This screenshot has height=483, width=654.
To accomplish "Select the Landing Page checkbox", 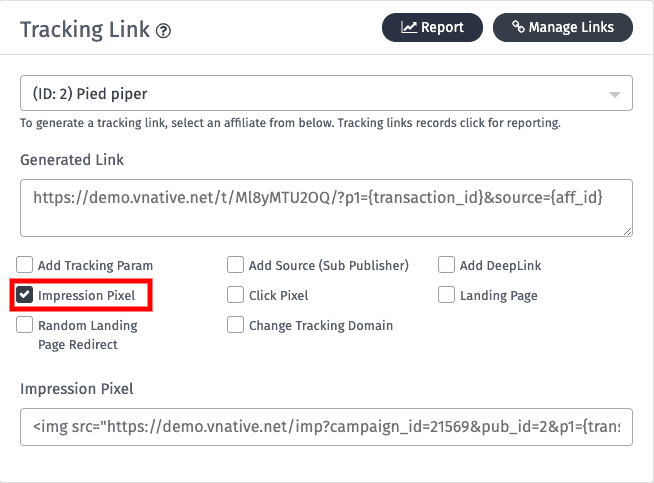I will click(x=447, y=295).
